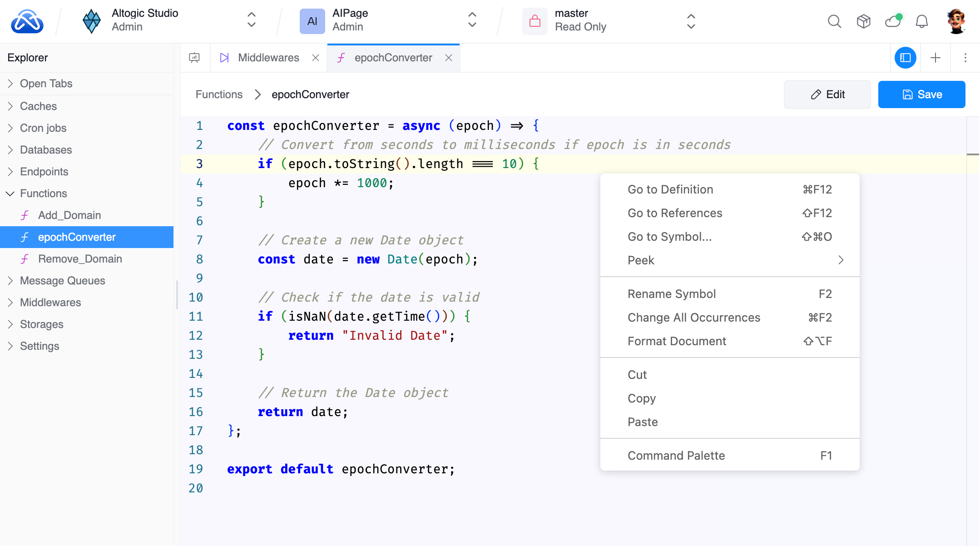Select Rename Symbol in context menu
The height and width of the screenshot is (546, 980).
click(672, 294)
